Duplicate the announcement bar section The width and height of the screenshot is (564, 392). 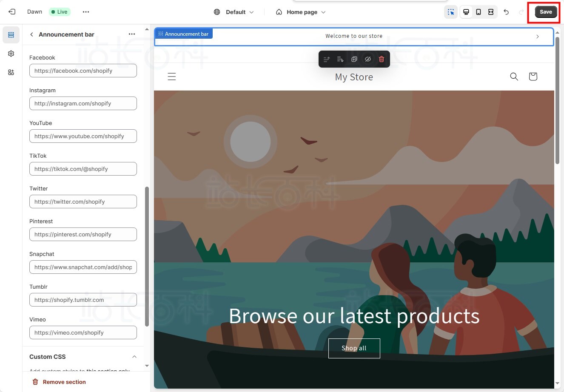click(354, 59)
